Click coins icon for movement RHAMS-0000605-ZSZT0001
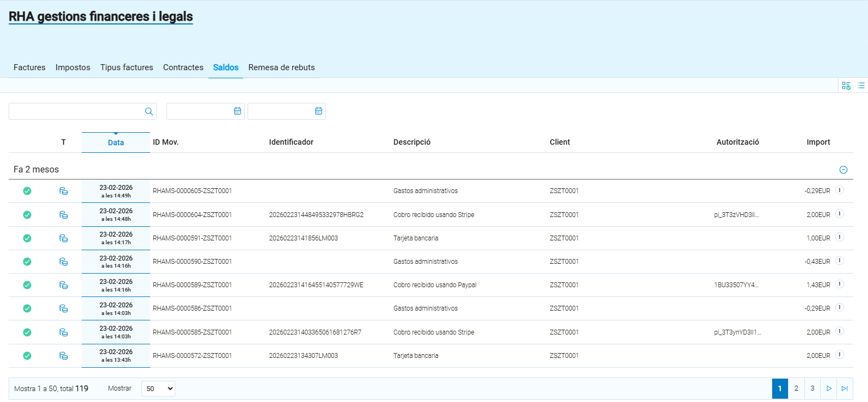 [64, 191]
